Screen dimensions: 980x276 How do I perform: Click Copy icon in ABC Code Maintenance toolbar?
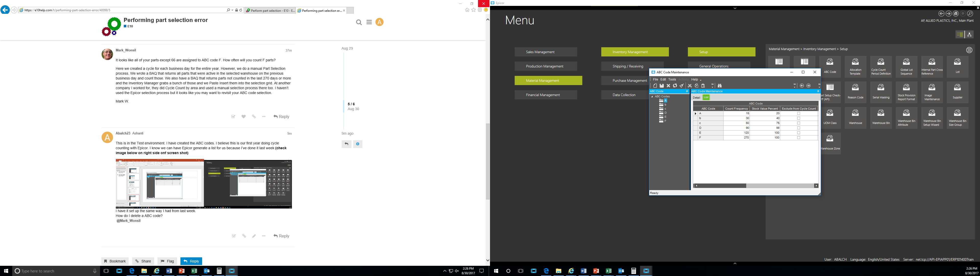(x=696, y=86)
